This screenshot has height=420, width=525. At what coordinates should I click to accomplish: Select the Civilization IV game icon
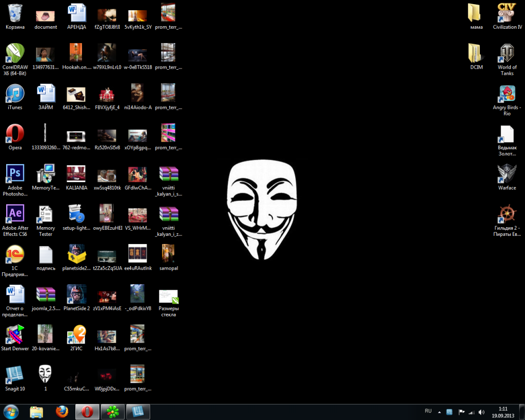pyautogui.click(x=507, y=13)
